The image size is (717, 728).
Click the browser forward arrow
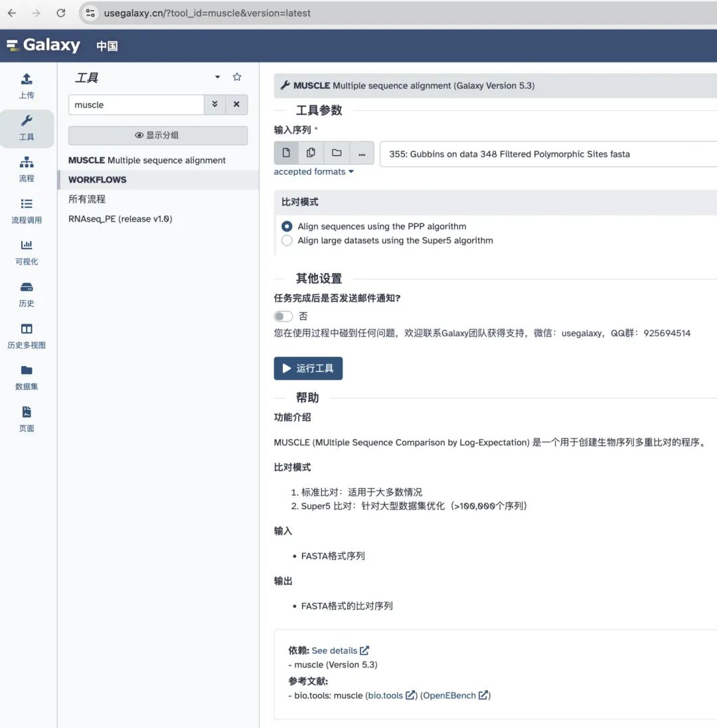coord(37,13)
